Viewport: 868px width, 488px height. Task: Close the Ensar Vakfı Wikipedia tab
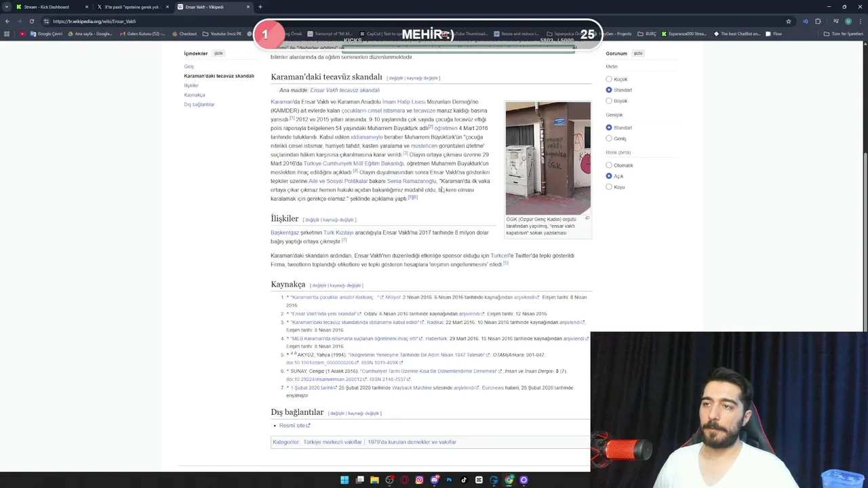(x=248, y=7)
